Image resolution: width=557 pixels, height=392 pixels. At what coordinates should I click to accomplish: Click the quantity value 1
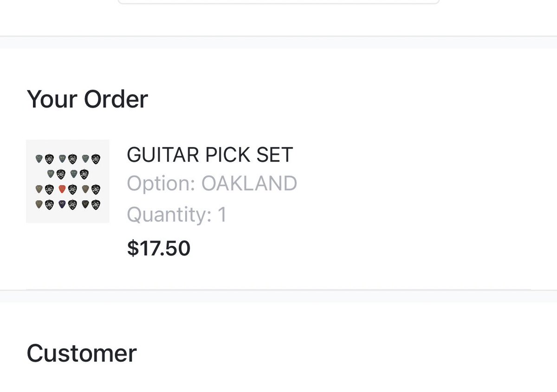(x=222, y=215)
